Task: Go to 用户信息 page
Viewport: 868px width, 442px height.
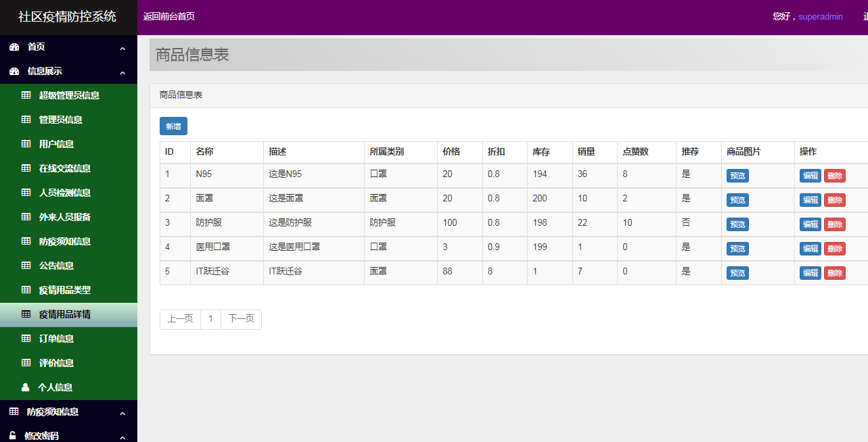Action: (68, 144)
